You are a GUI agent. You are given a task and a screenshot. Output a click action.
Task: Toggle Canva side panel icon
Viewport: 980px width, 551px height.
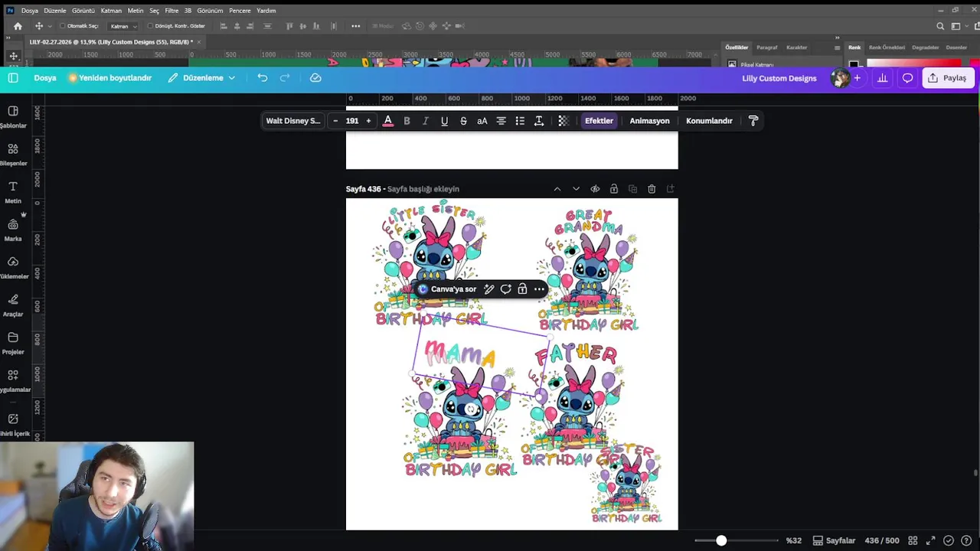pyautogui.click(x=13, y=78)
